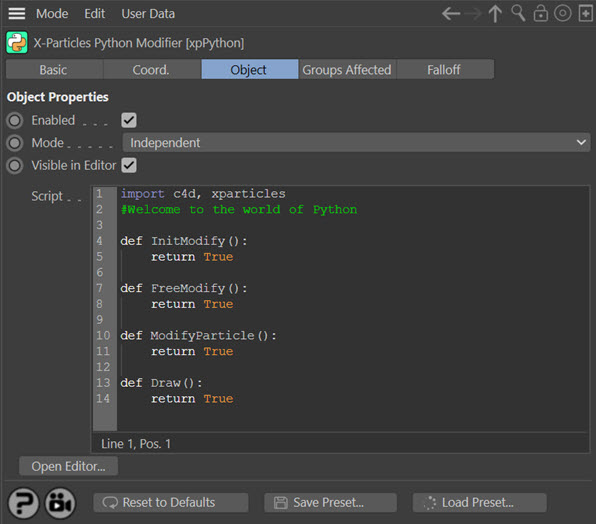Switch to the Basic tab
The height and width of the screenshot is (524, 596).
54,70
